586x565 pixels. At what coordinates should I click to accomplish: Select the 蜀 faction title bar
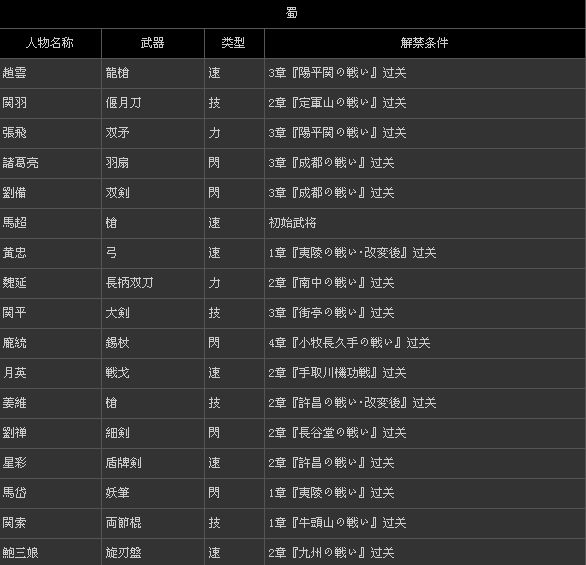(292, 14)
